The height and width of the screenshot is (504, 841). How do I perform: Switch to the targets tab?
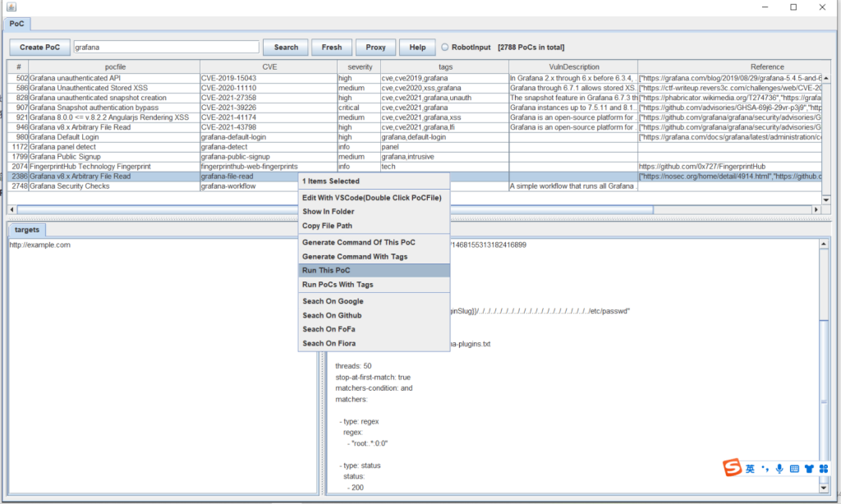pyautogui.click(x=27, y=230)
